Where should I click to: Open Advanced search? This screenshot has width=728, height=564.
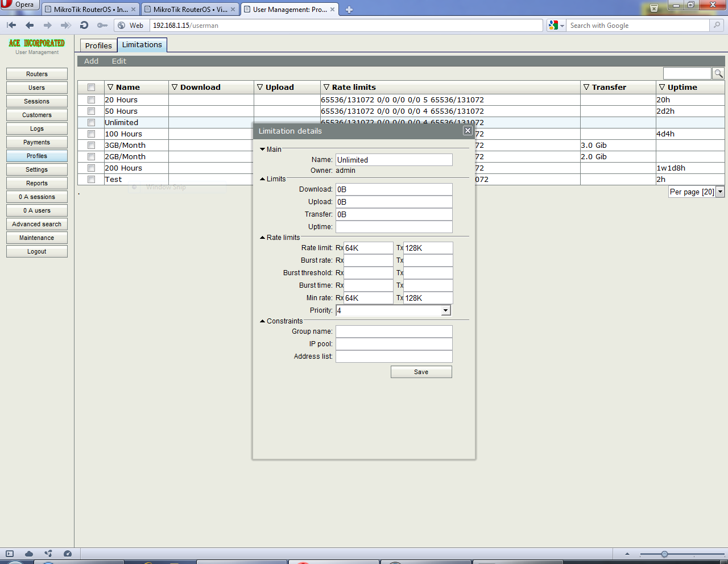coord(37,224)
